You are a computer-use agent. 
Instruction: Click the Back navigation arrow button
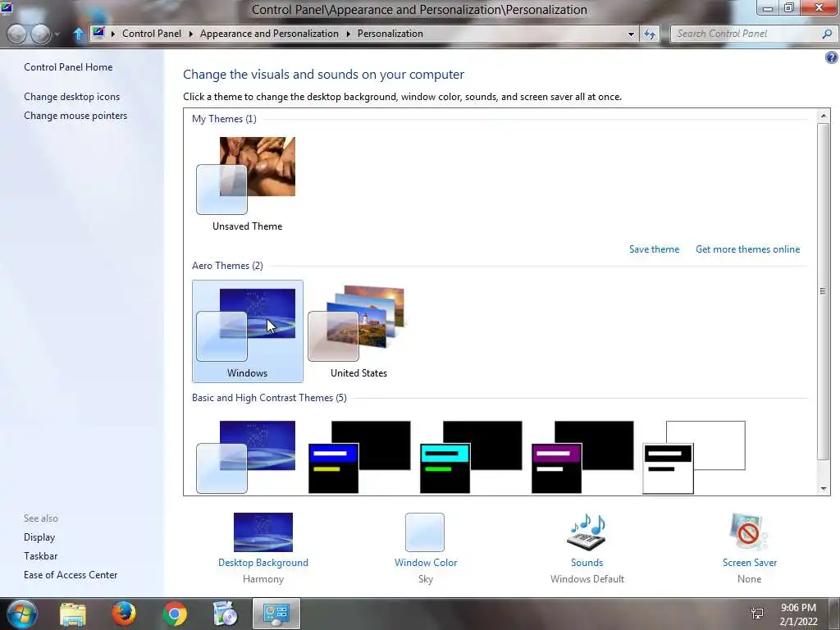coord(16,34)
